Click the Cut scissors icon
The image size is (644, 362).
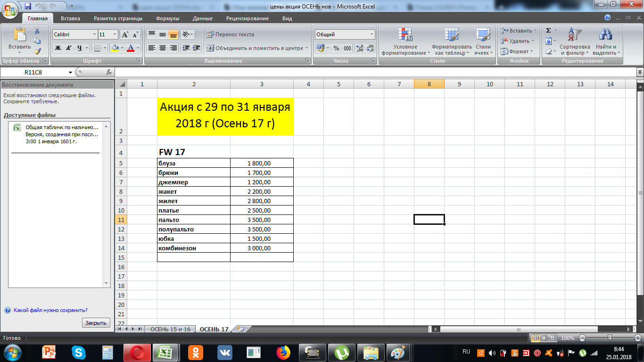point(37,31)
